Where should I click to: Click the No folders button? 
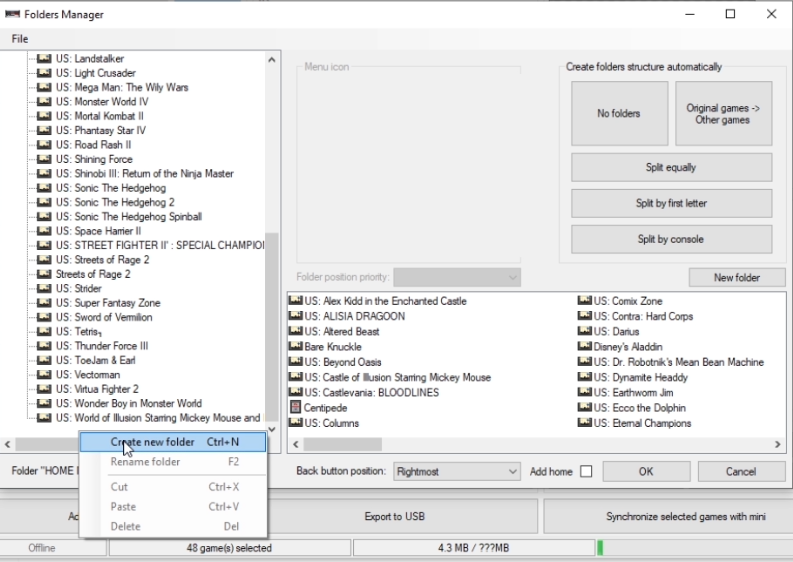(619, 113)
